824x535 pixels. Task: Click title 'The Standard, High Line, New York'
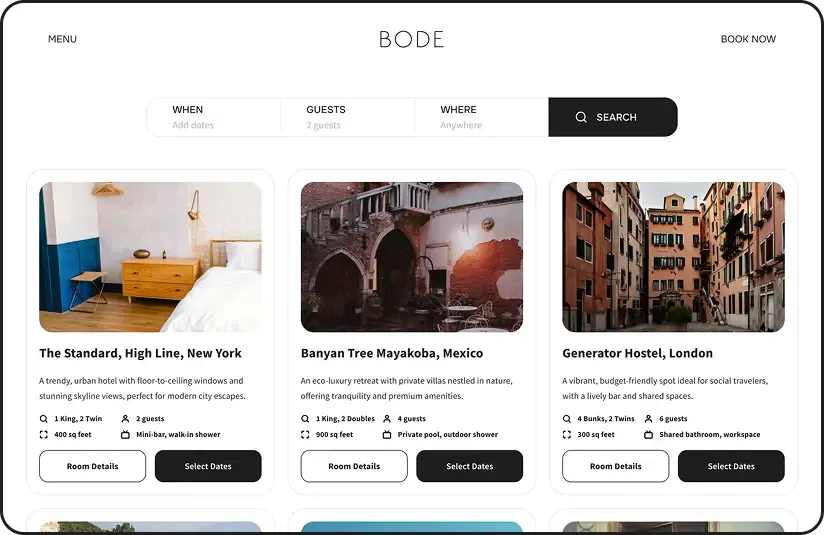click(140, 353)
